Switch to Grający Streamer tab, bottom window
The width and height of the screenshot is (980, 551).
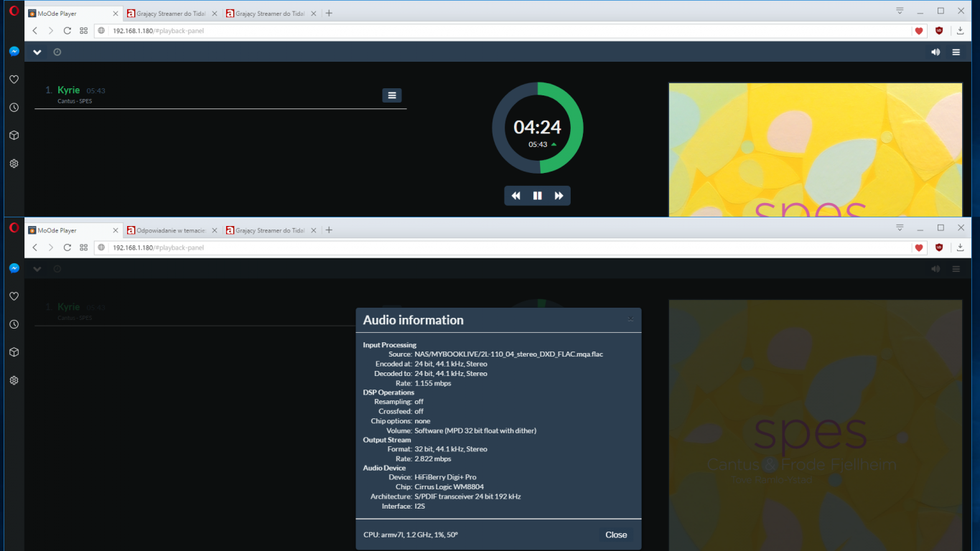pyautogui.click(x=270, y=230)
